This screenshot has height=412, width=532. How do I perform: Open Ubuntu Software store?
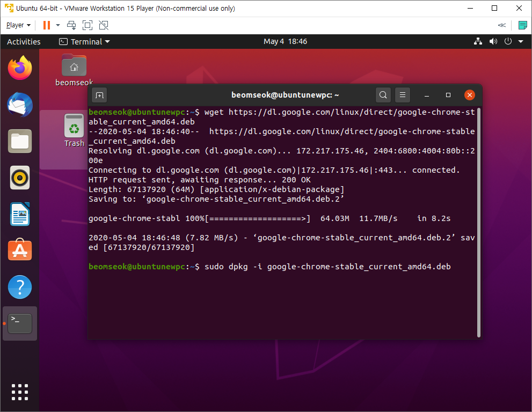[x=20, y=250]
